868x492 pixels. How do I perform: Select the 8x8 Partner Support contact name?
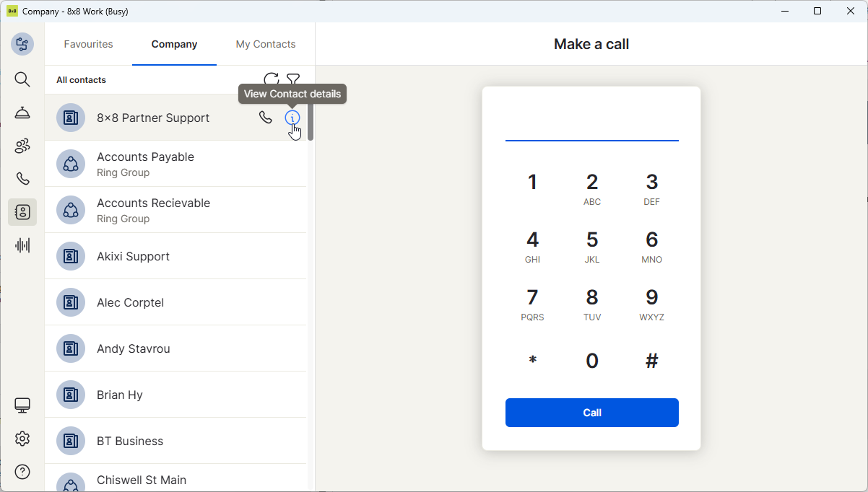[x=153, y=118]
